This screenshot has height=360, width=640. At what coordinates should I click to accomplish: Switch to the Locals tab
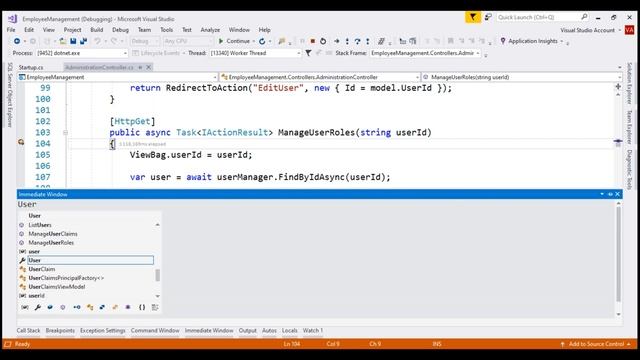pos(289,331)
